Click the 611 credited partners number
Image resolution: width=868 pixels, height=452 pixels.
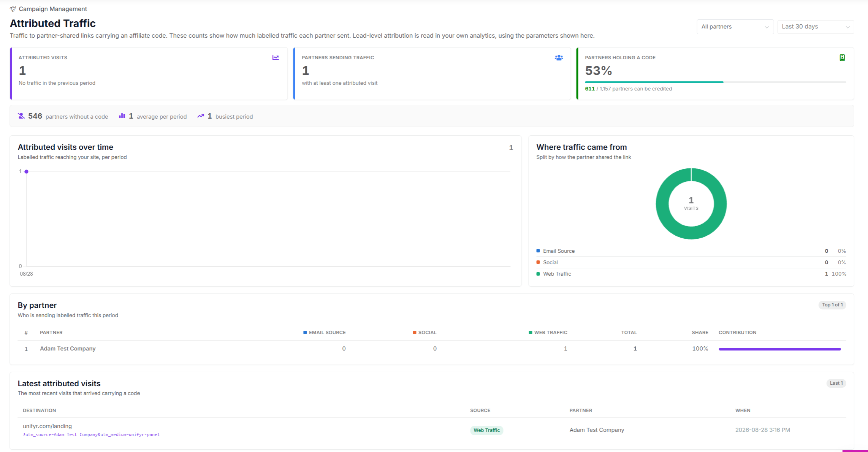590,89
